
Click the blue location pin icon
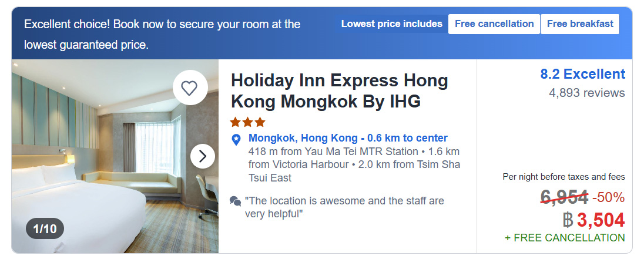[236, 139]
